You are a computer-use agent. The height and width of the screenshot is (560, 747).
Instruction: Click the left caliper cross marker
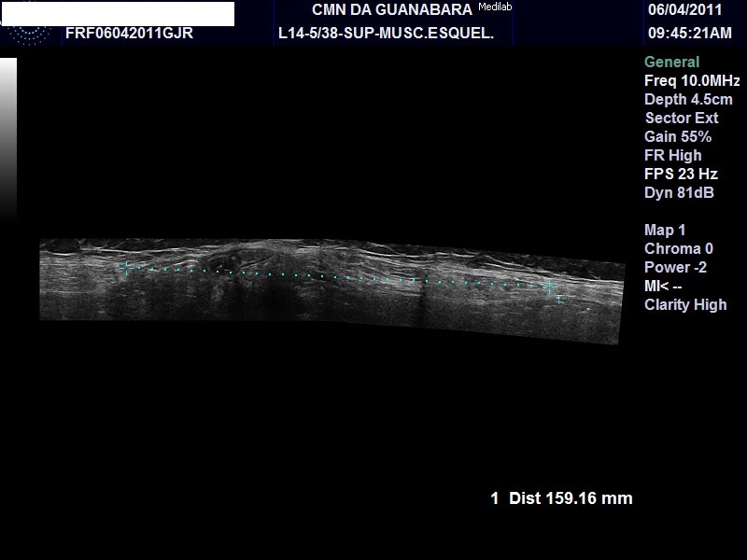(x=126, y=268)
